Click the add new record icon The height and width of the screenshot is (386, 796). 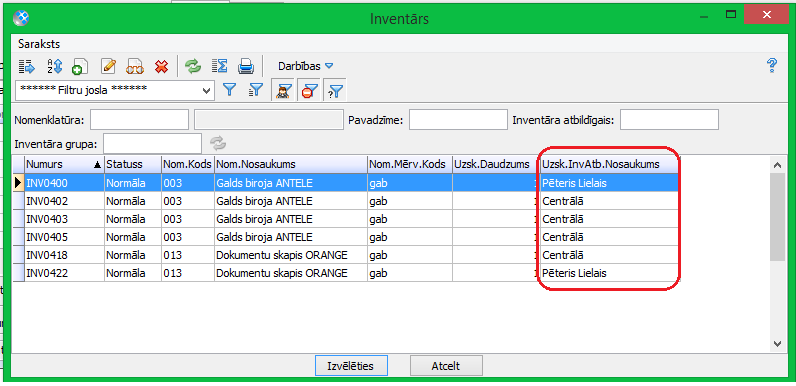80,66
